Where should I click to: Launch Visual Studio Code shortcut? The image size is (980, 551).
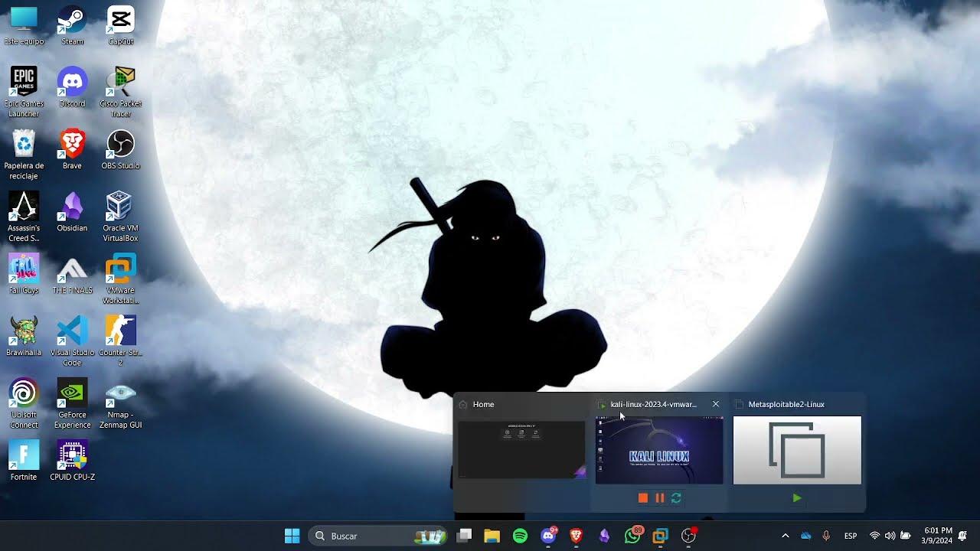coord(72,342)
